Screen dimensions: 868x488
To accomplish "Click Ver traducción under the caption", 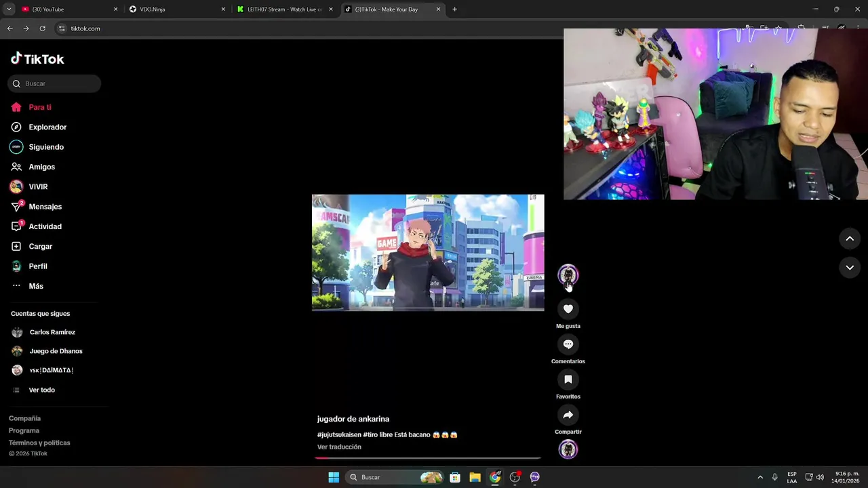I will click(339, 447).
